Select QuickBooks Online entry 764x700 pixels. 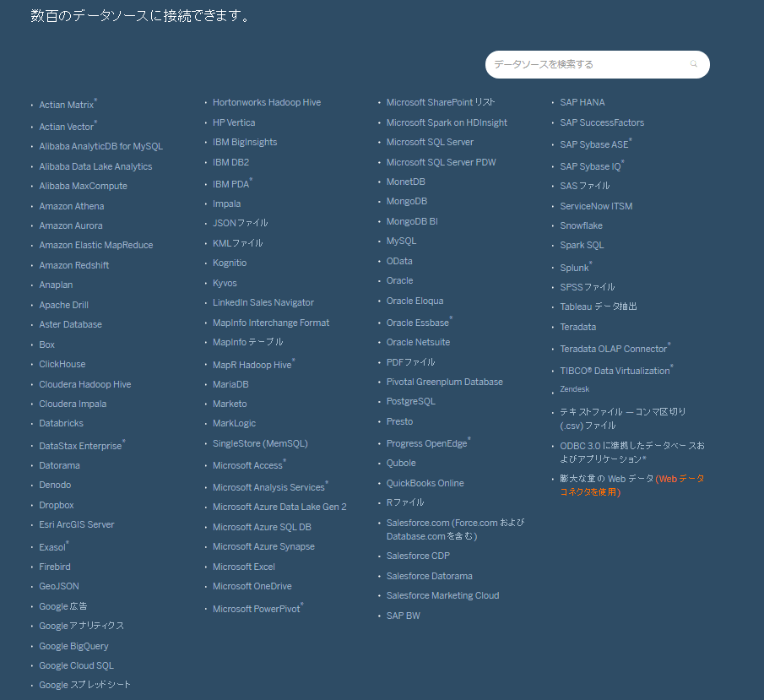[425, 483]
